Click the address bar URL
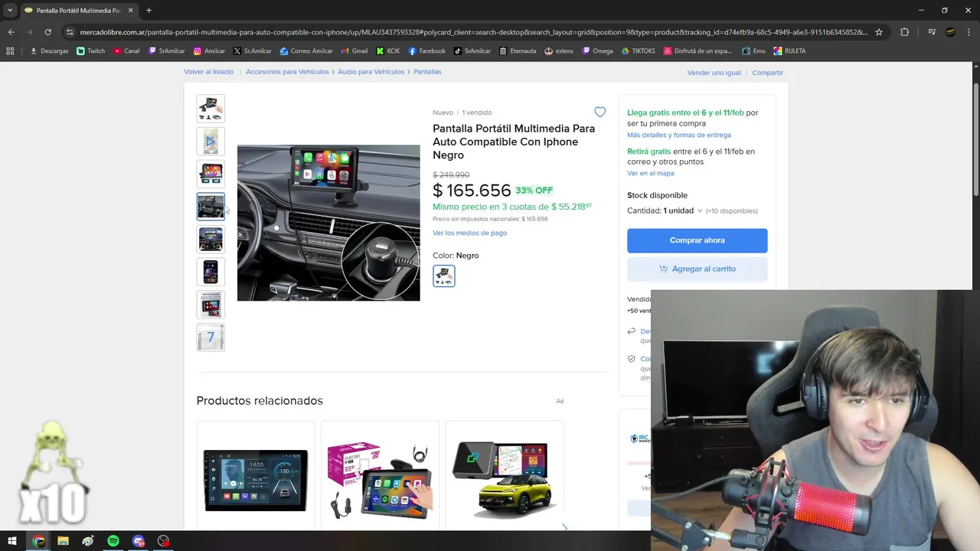The width and height of the screenshot is (980, 551). [x=473, y=32]
